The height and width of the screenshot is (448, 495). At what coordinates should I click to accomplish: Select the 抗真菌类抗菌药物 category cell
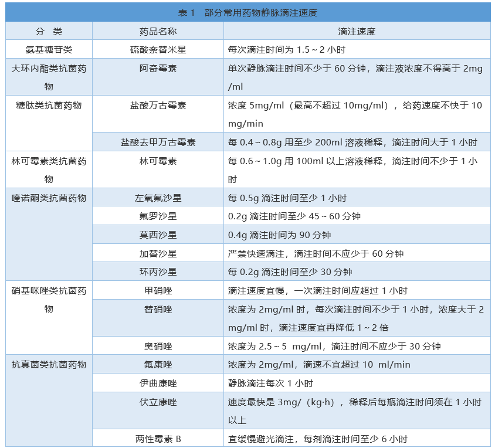point(49,401)
